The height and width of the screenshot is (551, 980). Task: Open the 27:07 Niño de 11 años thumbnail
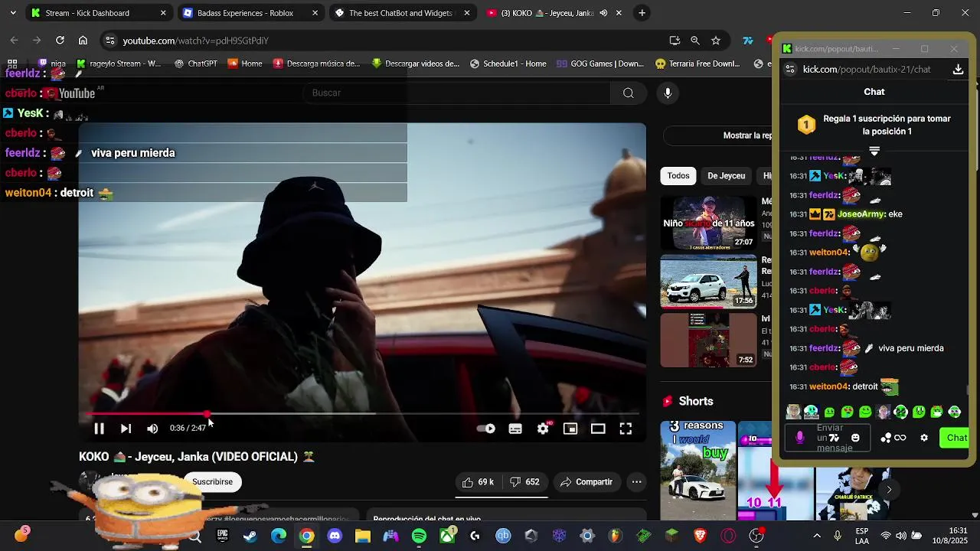(708, 222)
